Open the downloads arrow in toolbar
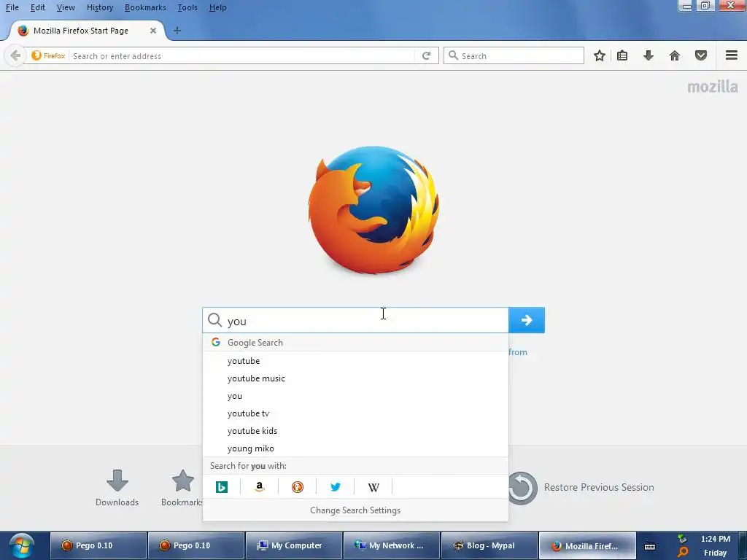 (649, 55)
